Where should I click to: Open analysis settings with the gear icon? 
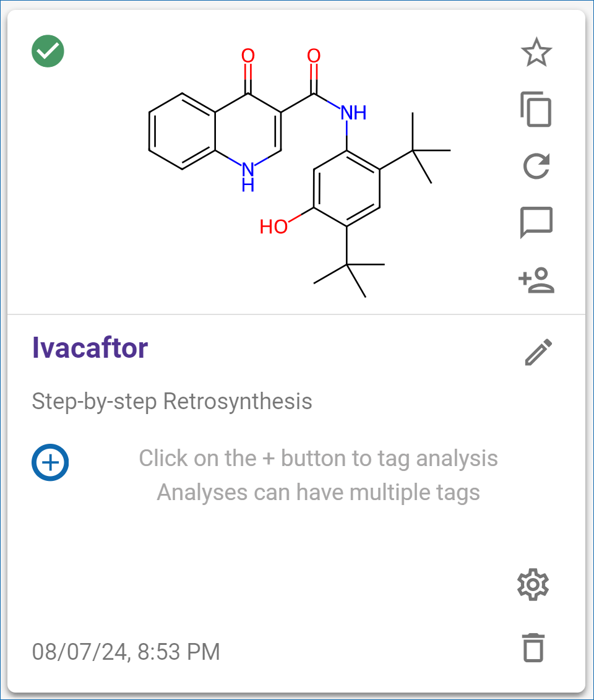tap(533, 584)
